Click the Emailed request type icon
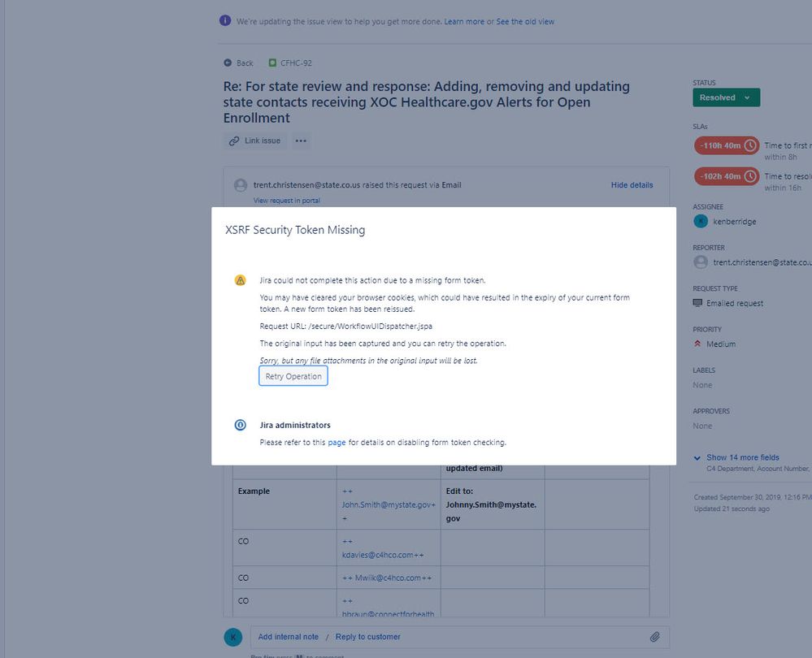Image resolution: width=812 pixels, height=658 pixels. (697, 303)
